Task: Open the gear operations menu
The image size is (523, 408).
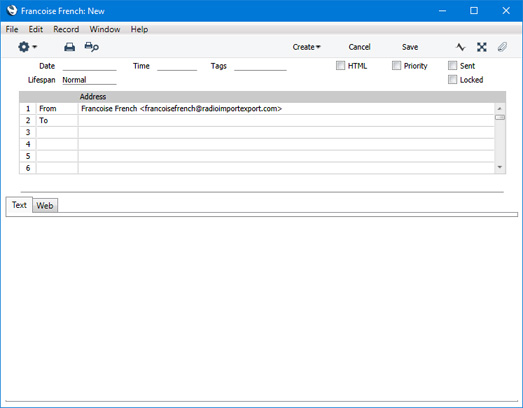Action: (27, 47)
